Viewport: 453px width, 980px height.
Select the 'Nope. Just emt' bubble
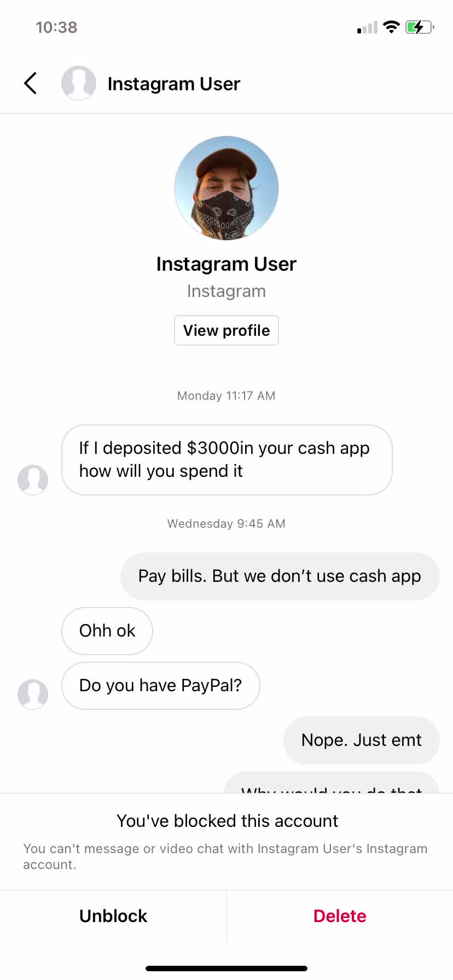tap(362, 740)
